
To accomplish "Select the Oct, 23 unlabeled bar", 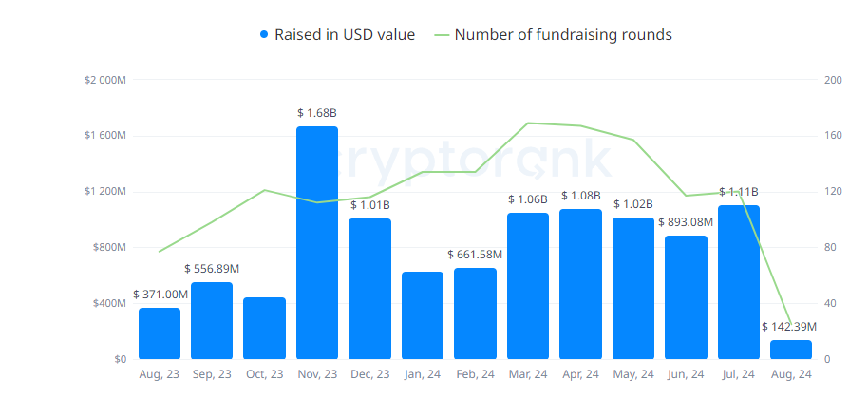I will [264, 328].
